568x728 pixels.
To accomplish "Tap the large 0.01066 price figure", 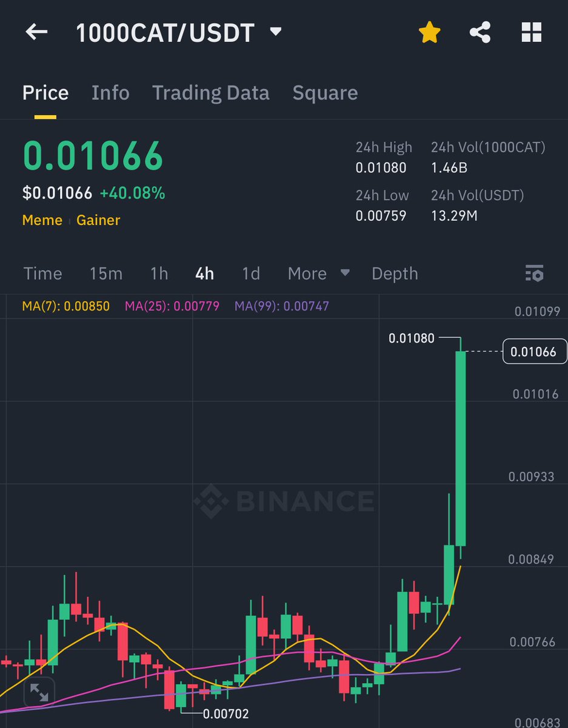I will click(93, 156).
